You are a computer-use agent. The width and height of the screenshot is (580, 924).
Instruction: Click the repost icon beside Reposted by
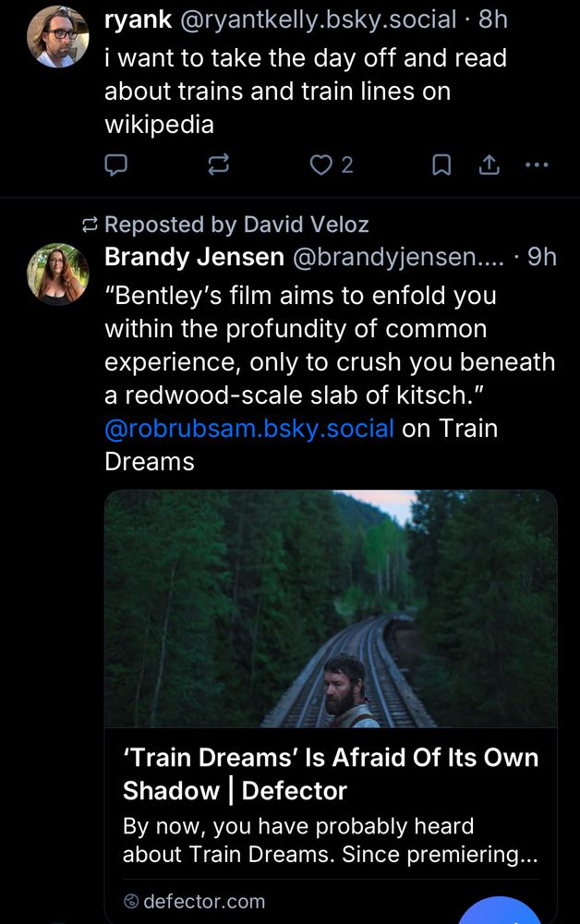tap(91, 225)
